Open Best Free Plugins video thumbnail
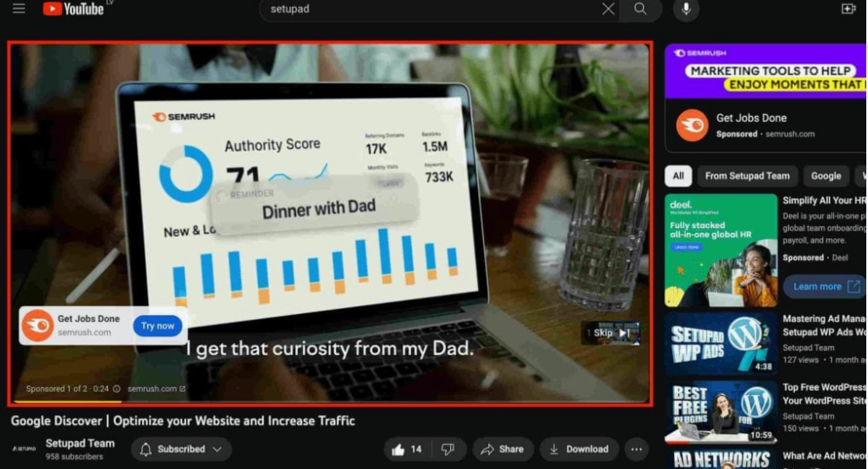 (x=721, y=412)
